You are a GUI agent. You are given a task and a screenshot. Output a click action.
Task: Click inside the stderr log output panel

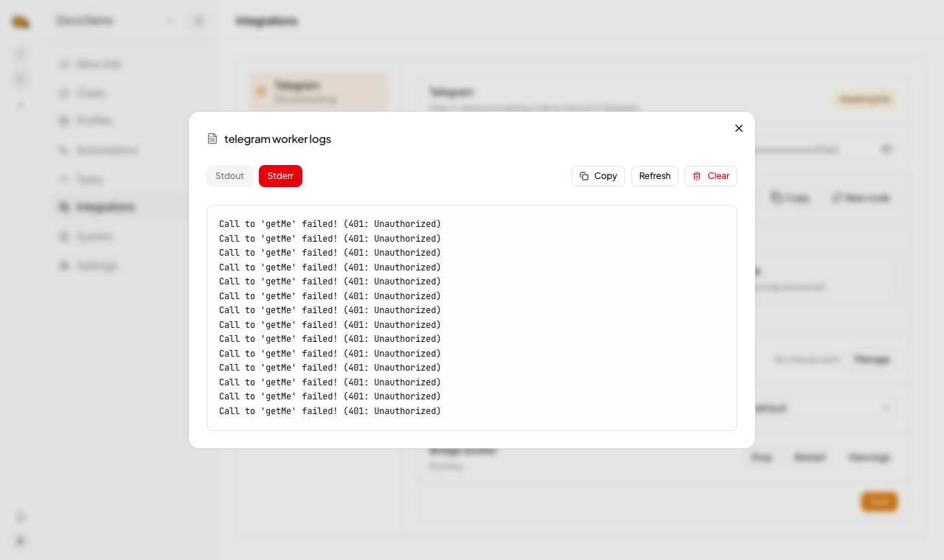pos(472,318)
